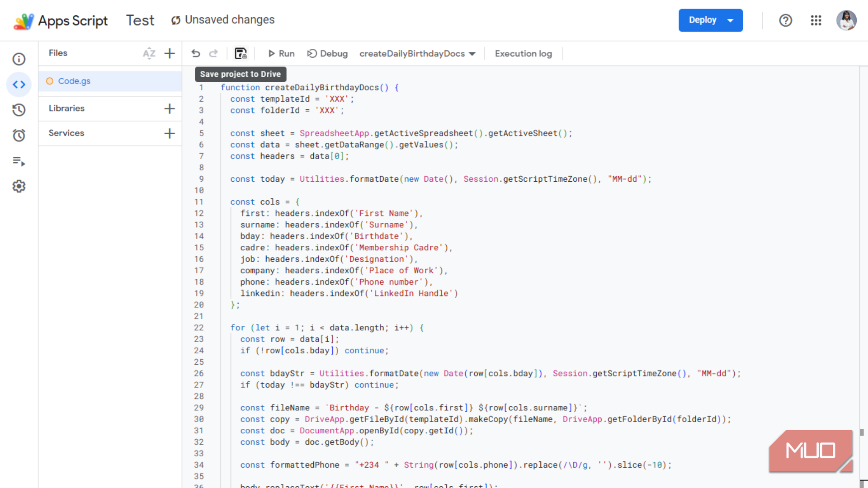Open the Google account avatar
This screenshot has width=868, height=488.
point(846,20)
